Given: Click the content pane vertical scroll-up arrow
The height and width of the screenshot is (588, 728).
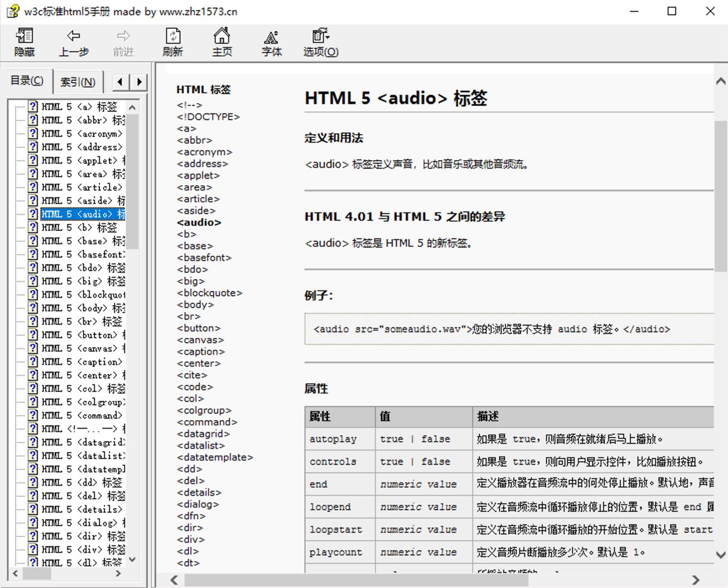Looking at the screenshot, I should (721, 82).
